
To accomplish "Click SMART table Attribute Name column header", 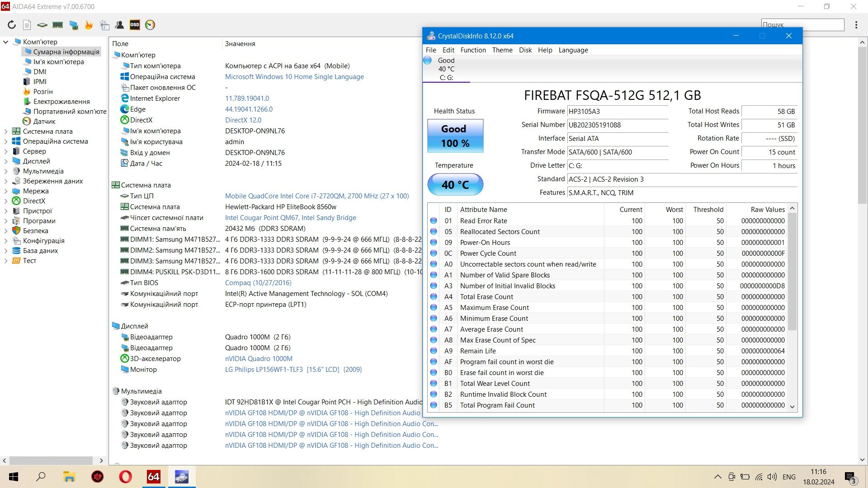I will (x=483, y=209).
